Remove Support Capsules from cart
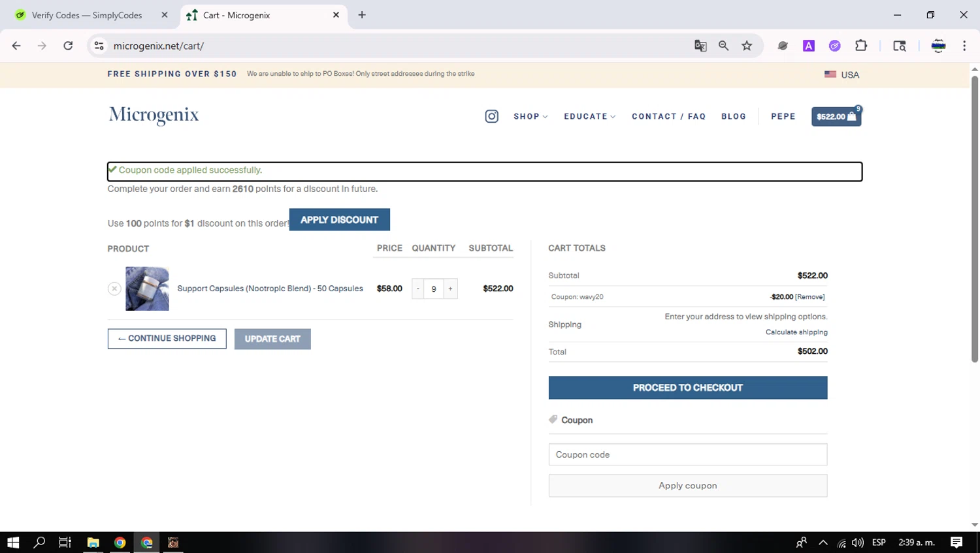Viewport: 980px width, 553px height. click(x=114, y=289)
